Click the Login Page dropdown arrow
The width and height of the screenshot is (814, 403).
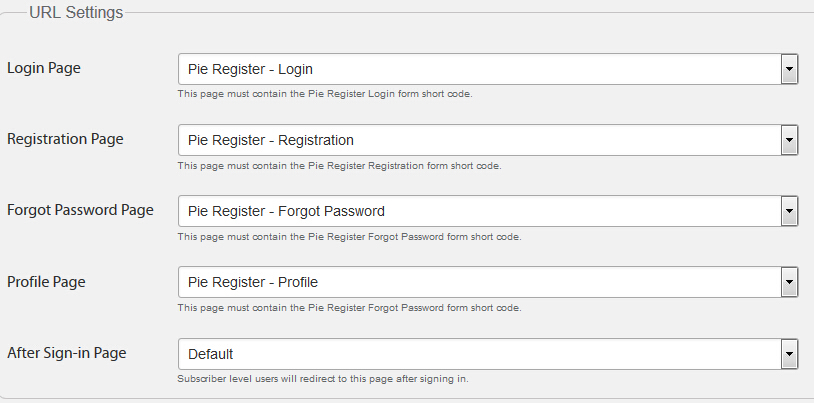coord(789,69)
